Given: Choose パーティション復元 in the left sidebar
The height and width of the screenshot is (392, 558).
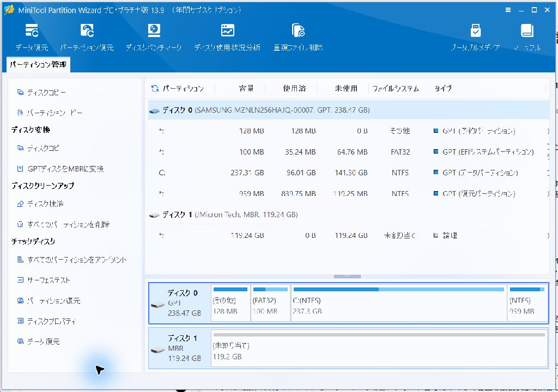Looking at the screenshot, I should pyautogui.click(x=48, y=301).
